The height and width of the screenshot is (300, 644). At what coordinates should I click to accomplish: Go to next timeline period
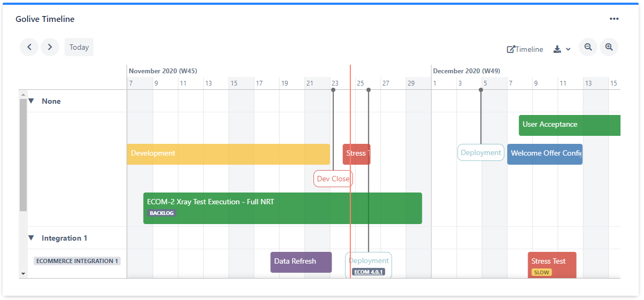[50, 47]
